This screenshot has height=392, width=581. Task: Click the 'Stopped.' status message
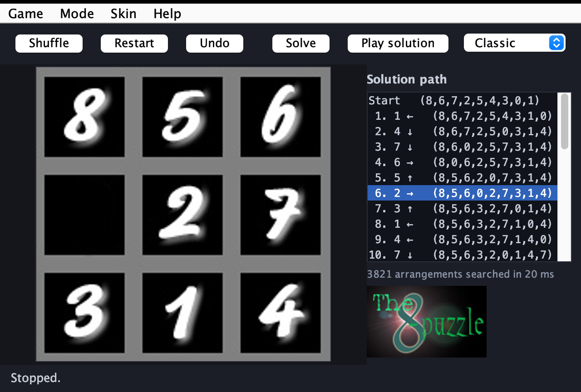click(x=35, y=378)
